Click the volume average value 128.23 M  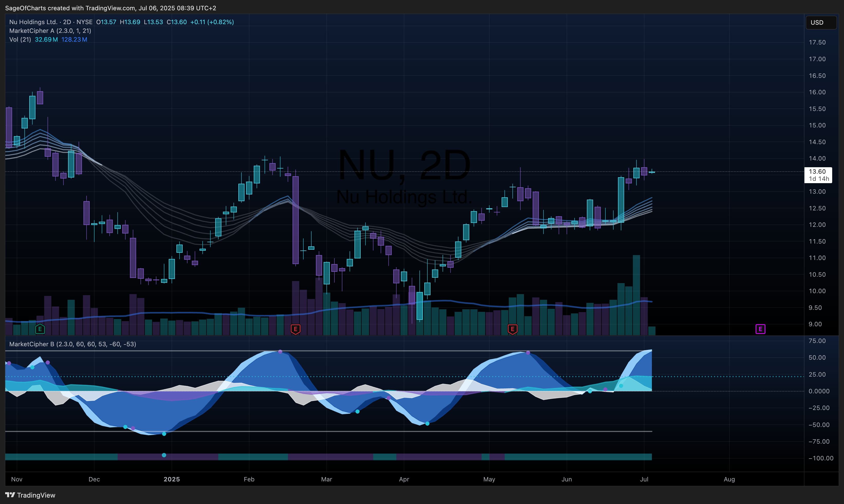(x=74, y=39)
